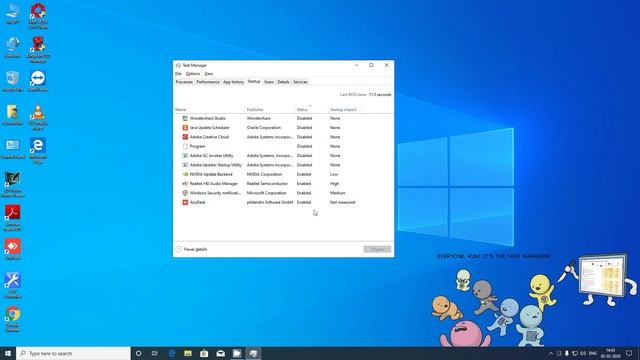The width and height of the screenshot is (640, 360).
Task: Select the Windows Security notification icon entry
Action: tap(185, 193)
